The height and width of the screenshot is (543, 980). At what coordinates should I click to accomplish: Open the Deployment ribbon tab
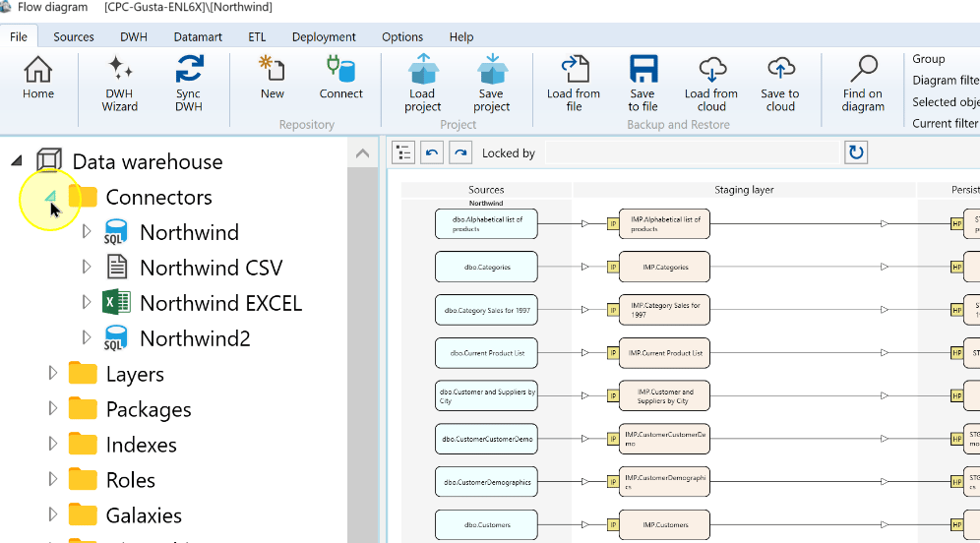pos(324,36)
